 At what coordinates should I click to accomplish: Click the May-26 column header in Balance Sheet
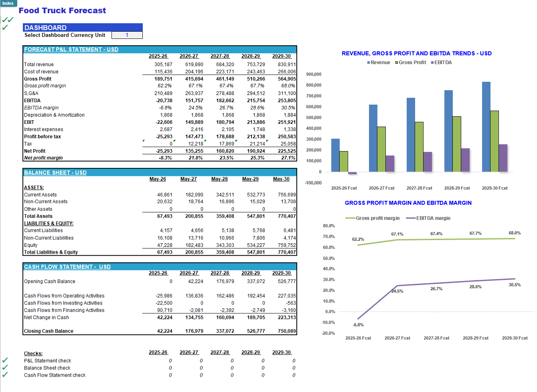click(158, 179)
